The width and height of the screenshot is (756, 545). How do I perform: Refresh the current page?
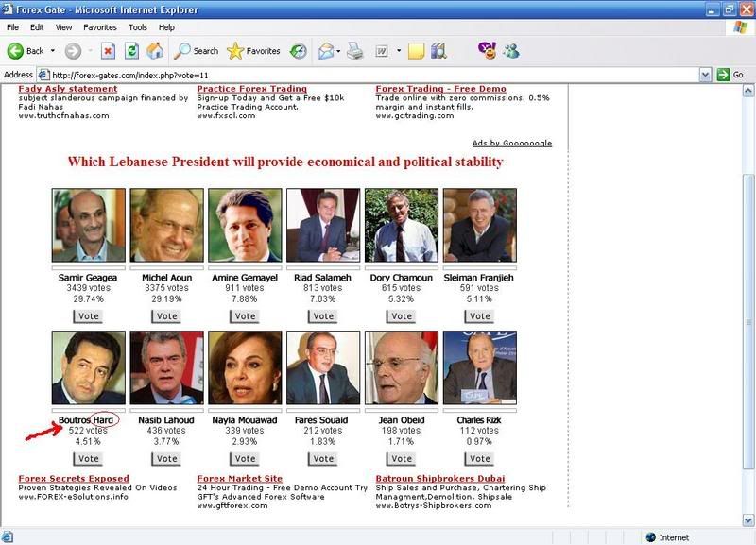[x=132, y=51]
